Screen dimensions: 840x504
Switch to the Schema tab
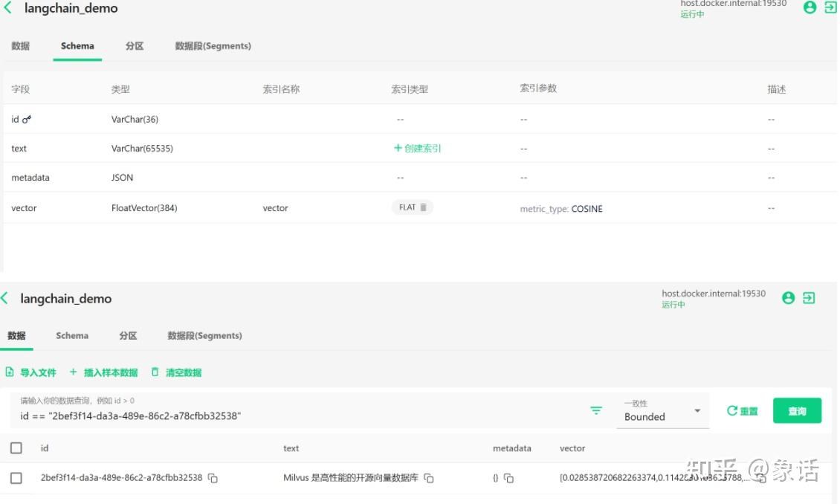(77, 45)
